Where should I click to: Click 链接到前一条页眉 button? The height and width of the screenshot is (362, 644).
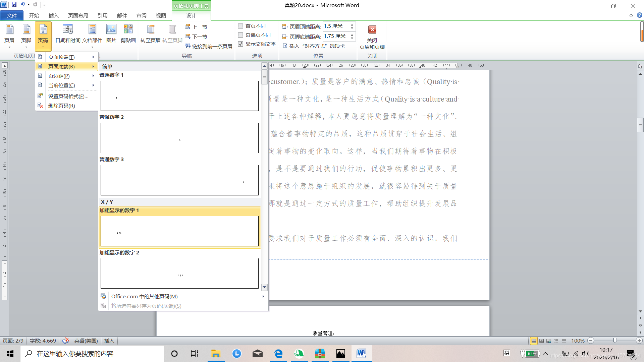pos(209,46)
